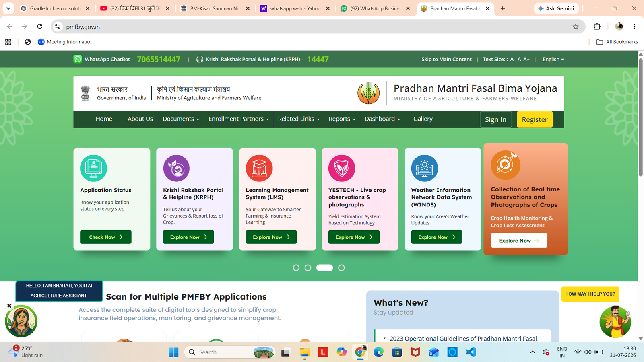Select the second carousel dot
The height and width of the screenshot is (362, 644).
point(308,268)
